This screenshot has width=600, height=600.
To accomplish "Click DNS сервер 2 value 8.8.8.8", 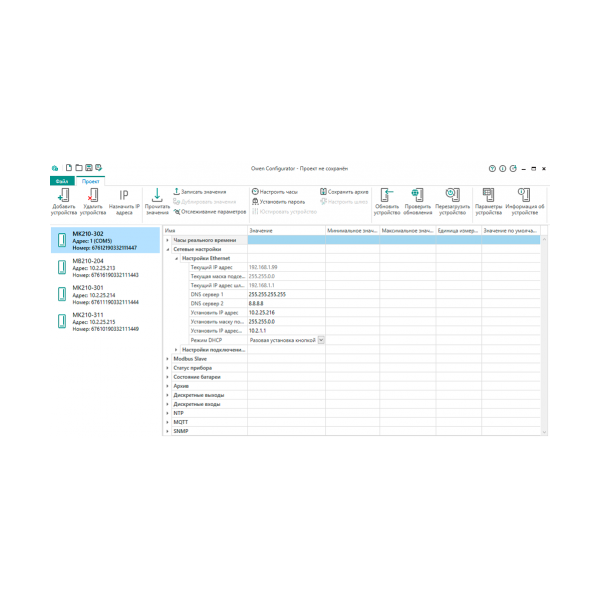I will coord(256,303).
